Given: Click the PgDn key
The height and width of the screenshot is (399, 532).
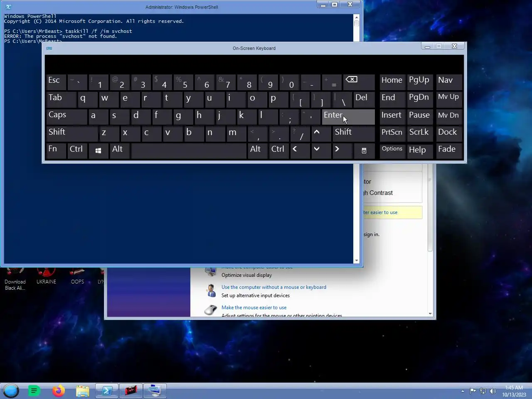Looking at the screenshot, I should pos(420,100).
